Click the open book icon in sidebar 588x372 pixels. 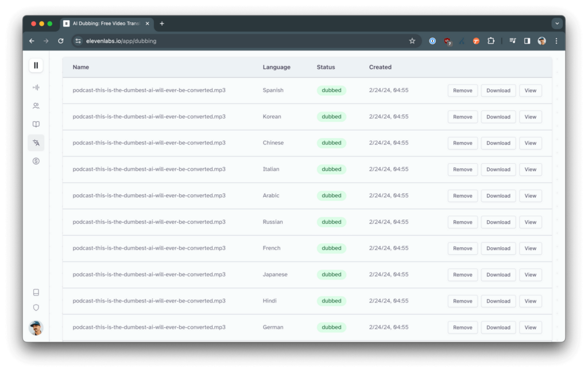[36, 124]
